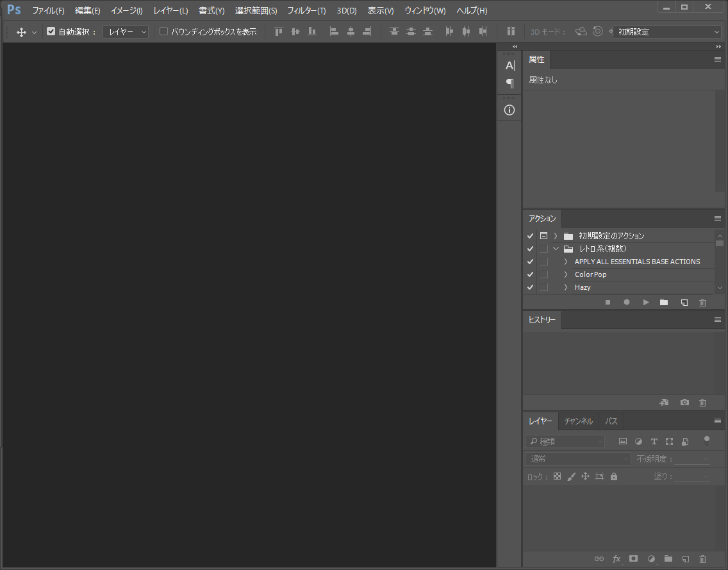728x570 pixels.
Task: Play the selected action
Action: coord(646,303)
